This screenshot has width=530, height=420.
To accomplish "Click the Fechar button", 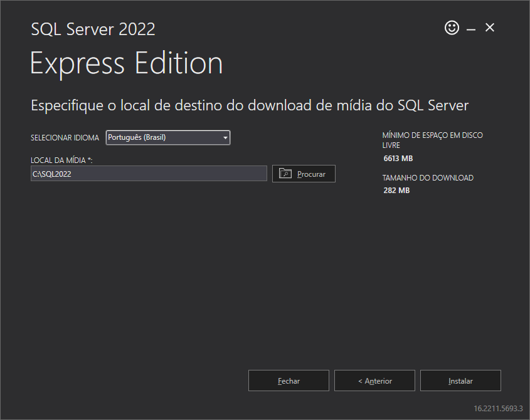I will [289, 381].
